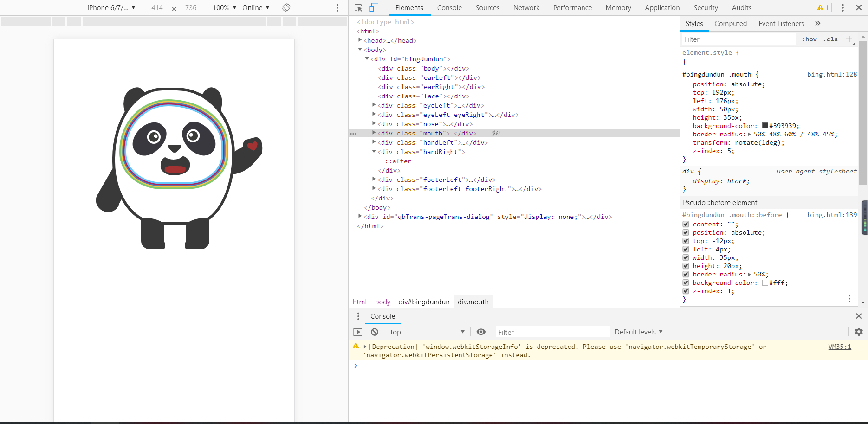The height and width of the screenshot is (424, 868).
Task: Add a new style rule
Action: point(849,39)
